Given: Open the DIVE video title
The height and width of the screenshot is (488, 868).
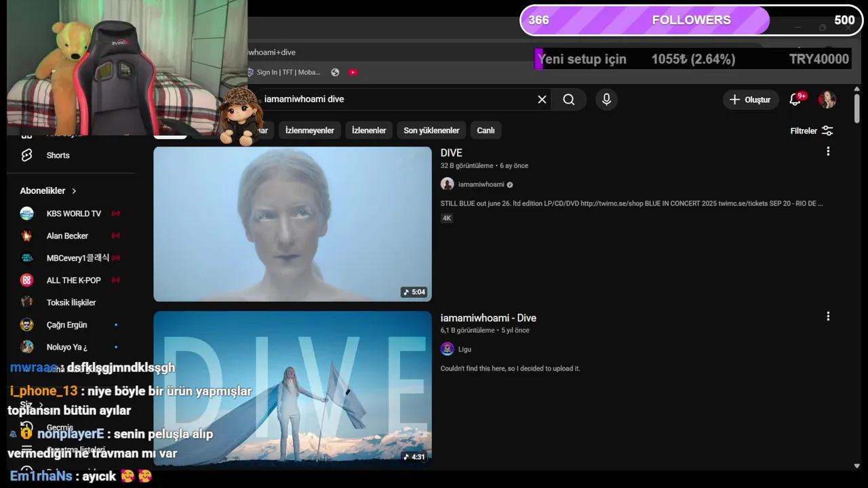Looking at the screenshot, I should 452,153.
